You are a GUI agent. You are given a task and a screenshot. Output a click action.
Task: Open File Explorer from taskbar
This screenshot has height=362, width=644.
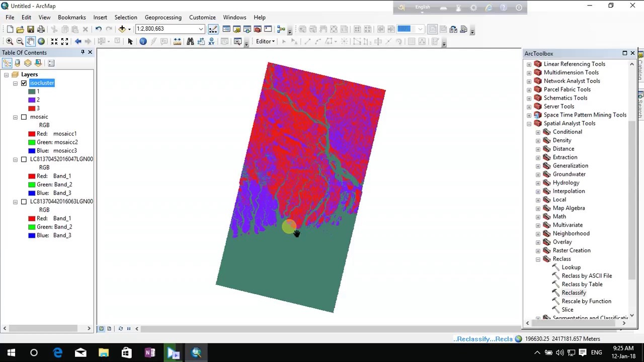pos(103,353)
